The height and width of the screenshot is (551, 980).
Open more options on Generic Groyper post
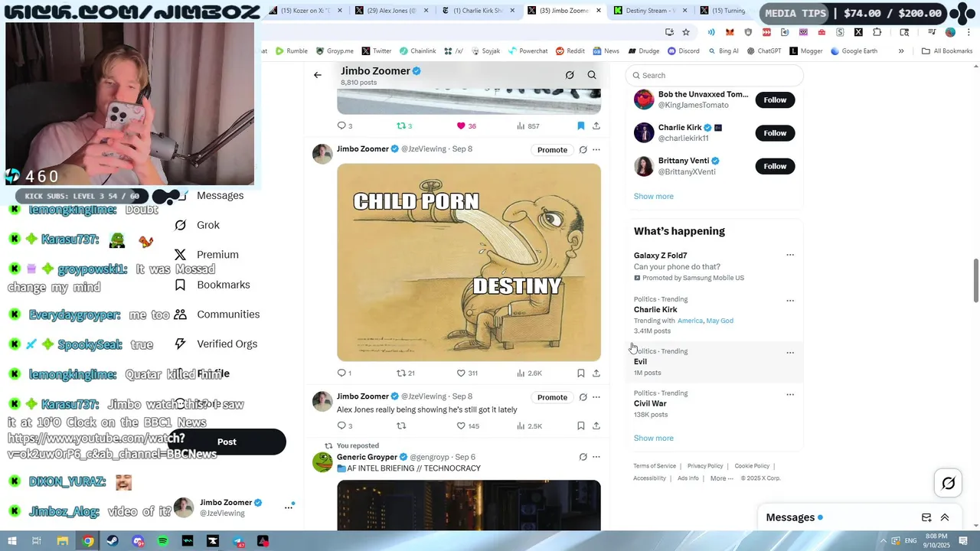click(x=596, y=457)
